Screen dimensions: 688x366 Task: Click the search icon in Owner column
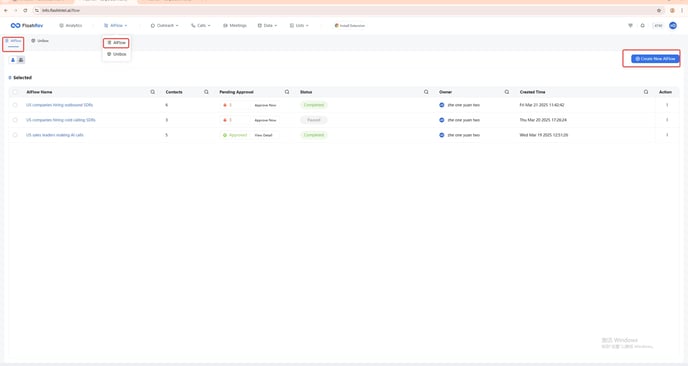pyautogui.click(x=507, y=92)
